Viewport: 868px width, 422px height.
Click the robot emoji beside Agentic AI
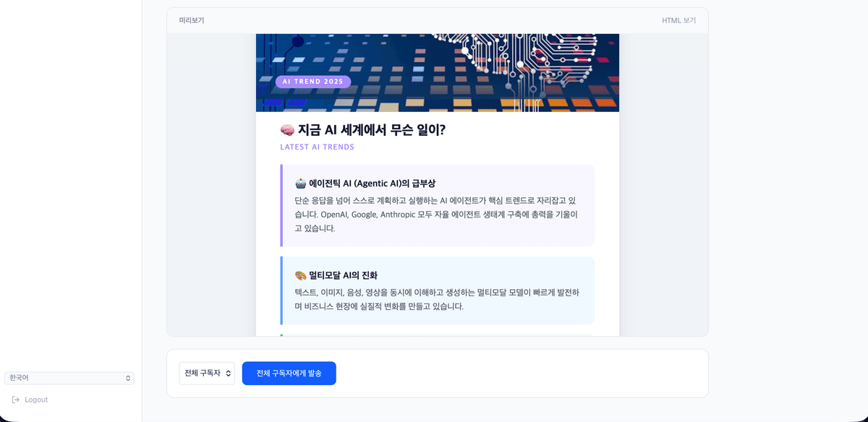coord(301,184)
